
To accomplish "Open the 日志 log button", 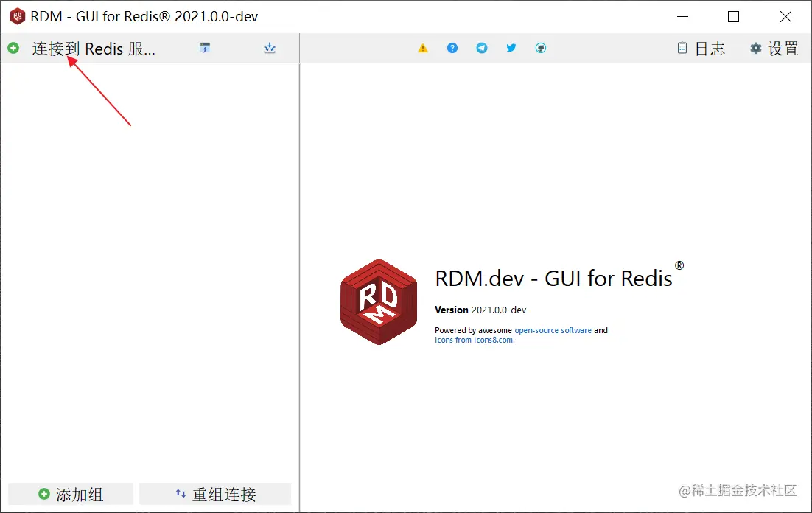I will (x=701, y=48).
